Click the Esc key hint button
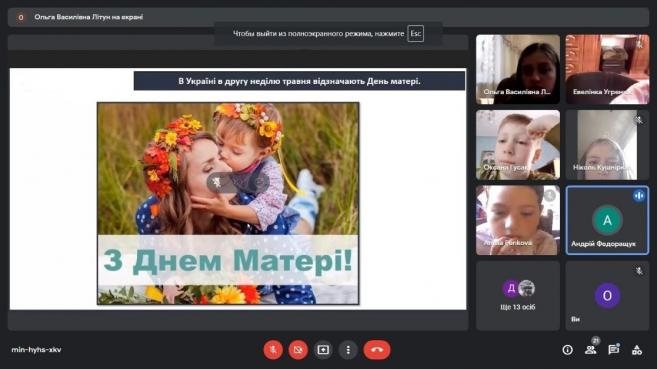The width and height of the screenshot is (657, 369). [x=416, y=34]
